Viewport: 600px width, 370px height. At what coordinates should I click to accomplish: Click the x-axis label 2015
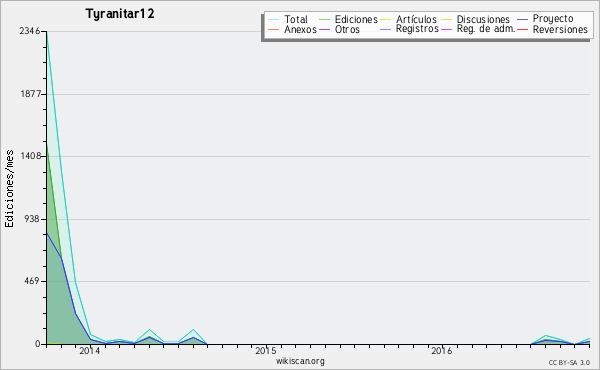(x=266, y=351)
